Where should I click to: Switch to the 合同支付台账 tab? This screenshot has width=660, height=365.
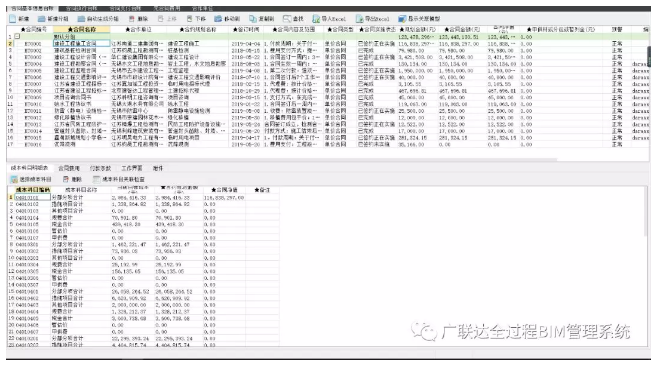click(x=125, y=8)
